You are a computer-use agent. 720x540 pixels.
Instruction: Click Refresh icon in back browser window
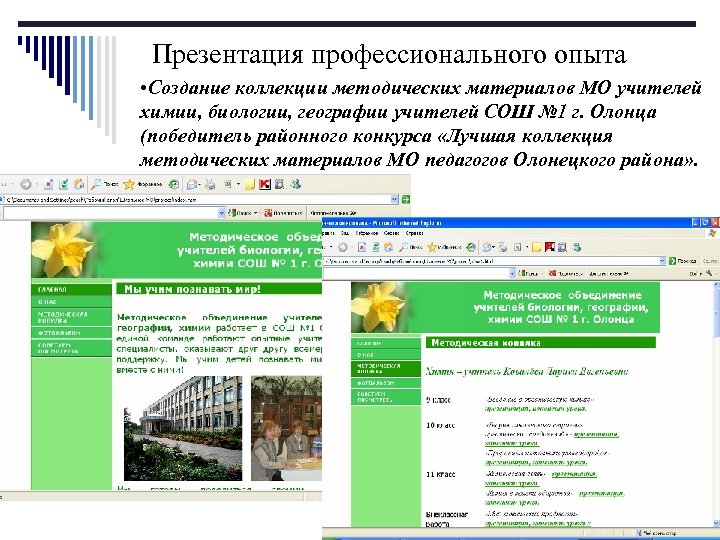pos(64,185)
